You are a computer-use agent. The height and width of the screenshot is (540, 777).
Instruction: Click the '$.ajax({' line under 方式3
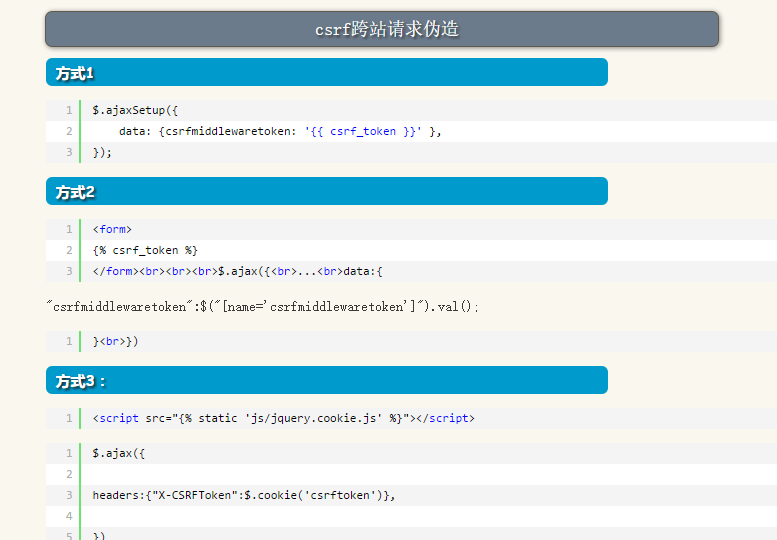coord(118,453)
